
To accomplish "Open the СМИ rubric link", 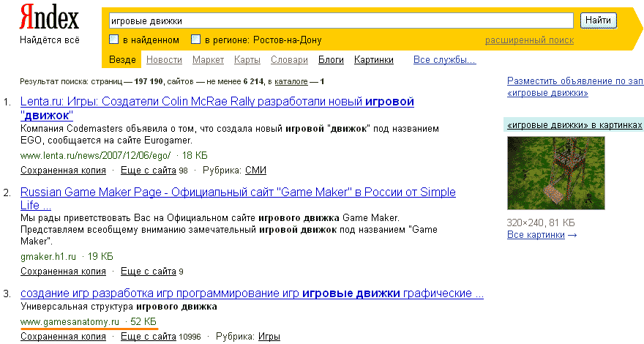I will tap(255, 171).
